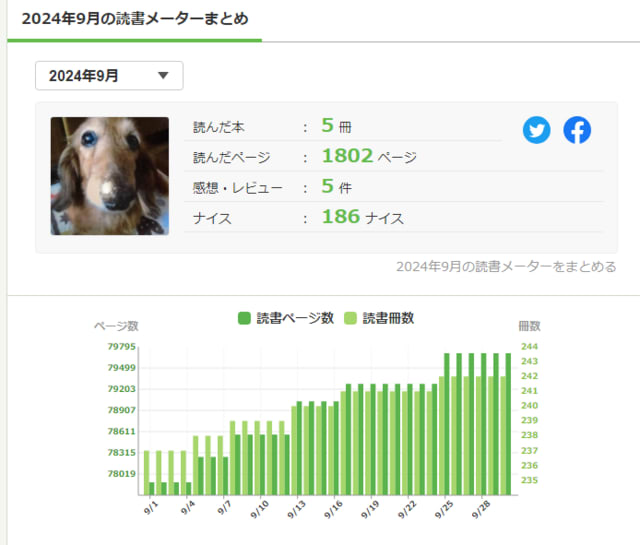Click the 9/22 x-axis date label
The image size is (640, 545).
click(406, 509)
